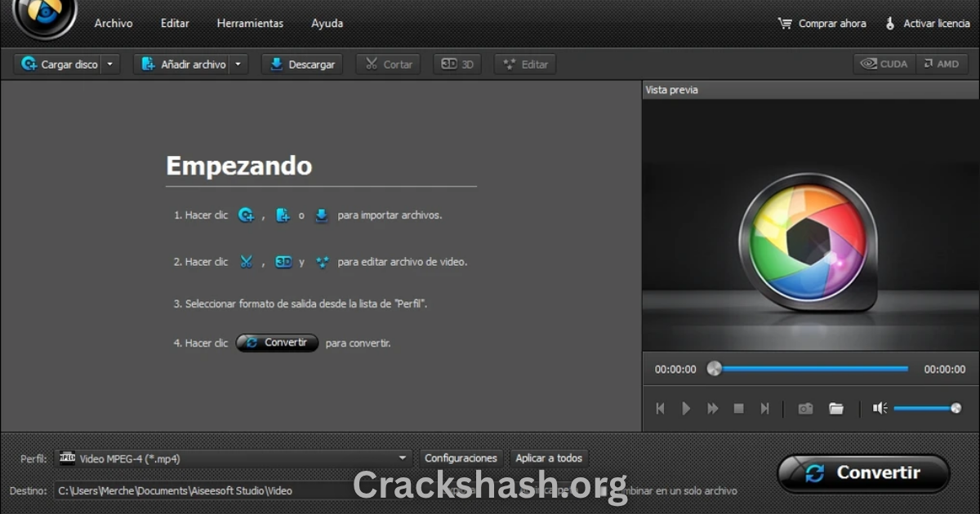
Task: Click the shopping cart icon
Action: (785, 24)
